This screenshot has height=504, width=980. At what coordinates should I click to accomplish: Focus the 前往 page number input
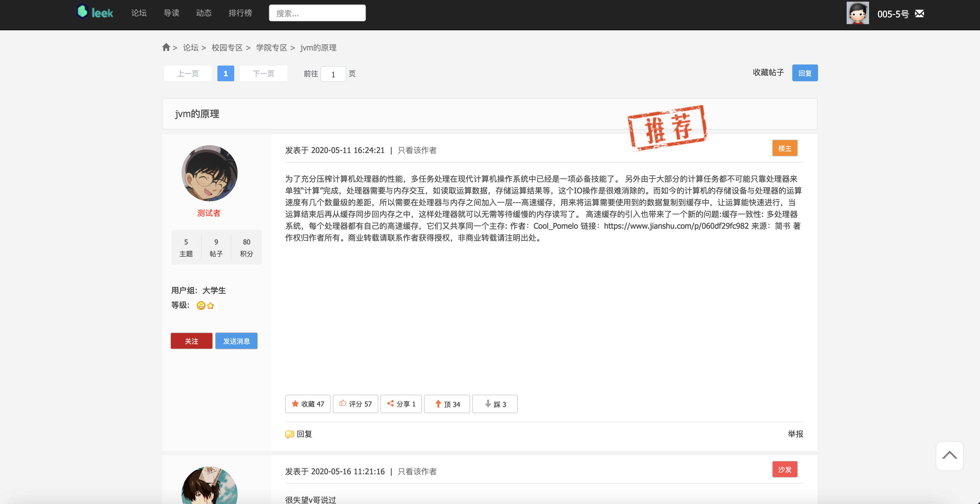coord(333,74)
